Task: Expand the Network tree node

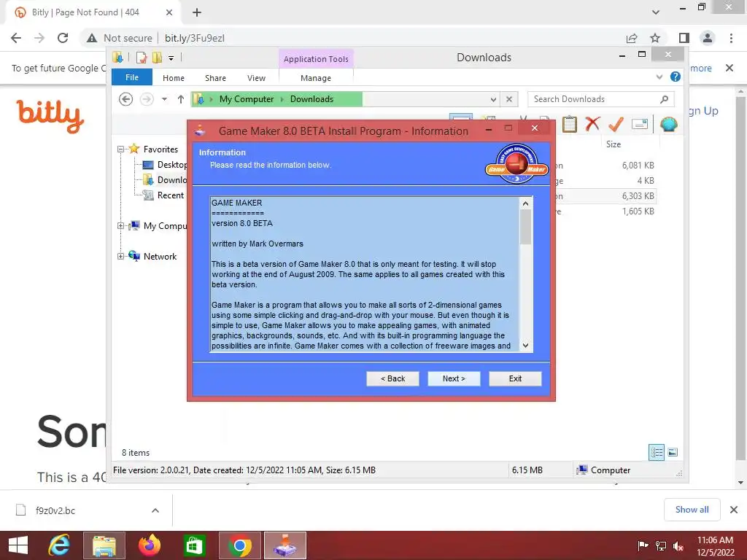Action: [120, 256]
